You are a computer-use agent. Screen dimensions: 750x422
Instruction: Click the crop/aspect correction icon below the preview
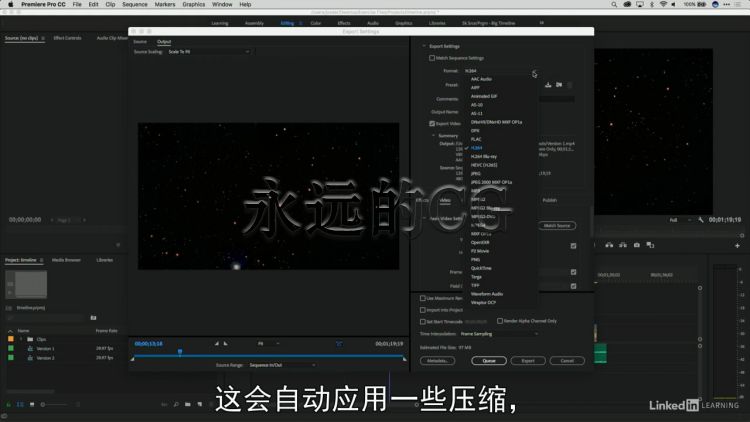[x=339, y=344]
